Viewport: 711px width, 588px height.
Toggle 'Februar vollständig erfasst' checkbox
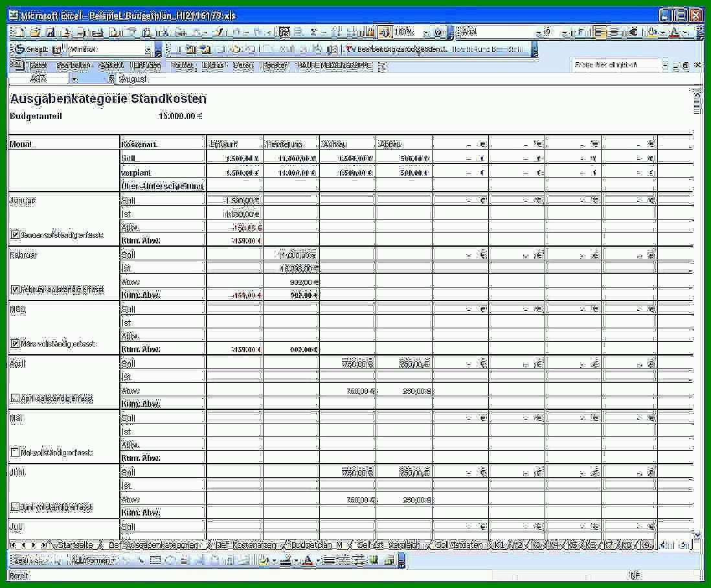tap(15, 289)
